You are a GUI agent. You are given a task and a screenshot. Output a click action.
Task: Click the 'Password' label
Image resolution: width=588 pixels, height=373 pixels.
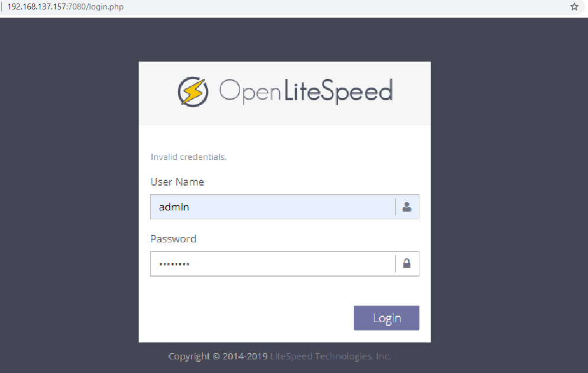[173, 239]
